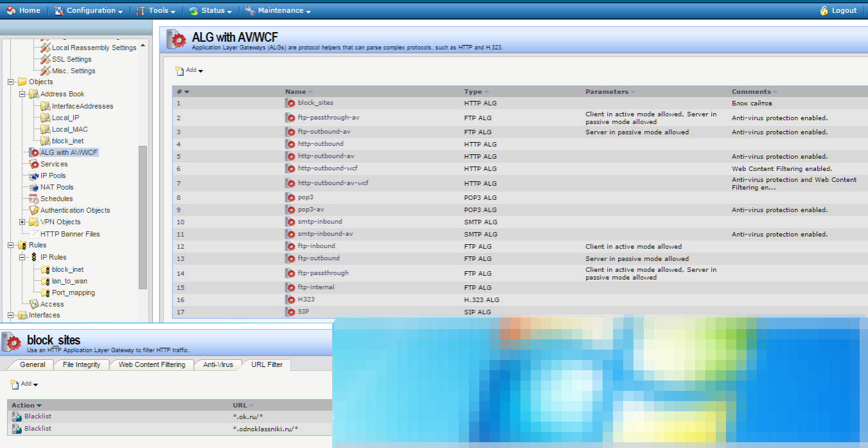Open the Add dropdown above ALG table
This screenshot has width=868, height=448.
(x=190, y=70)
